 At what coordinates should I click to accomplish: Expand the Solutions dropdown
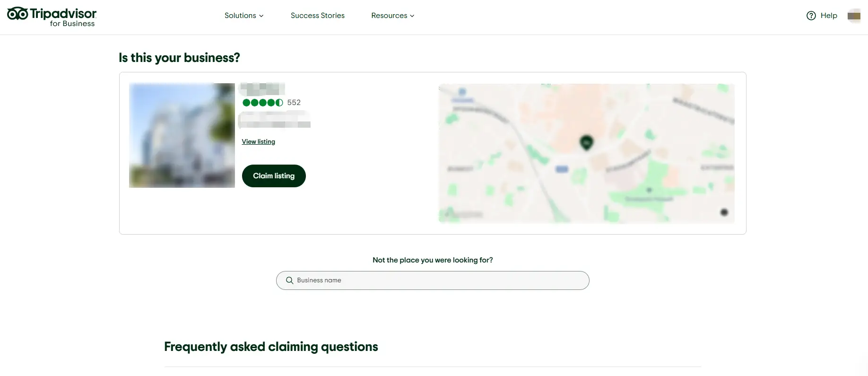(243, 16)
